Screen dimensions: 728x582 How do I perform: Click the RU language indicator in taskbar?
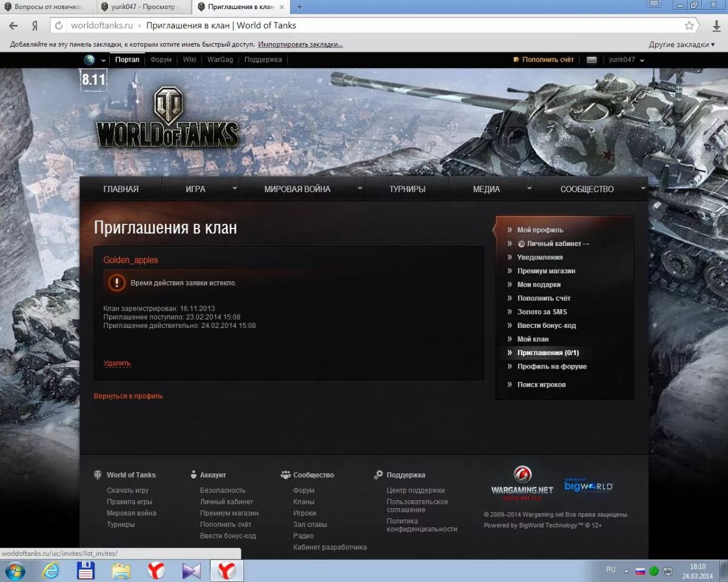[610, 569]
